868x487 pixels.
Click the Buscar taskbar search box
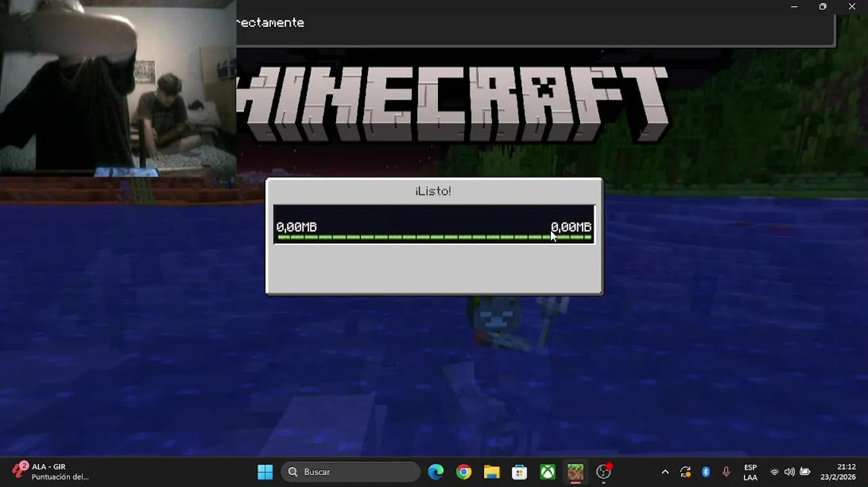pyautogui.click(x=350, y=471)
